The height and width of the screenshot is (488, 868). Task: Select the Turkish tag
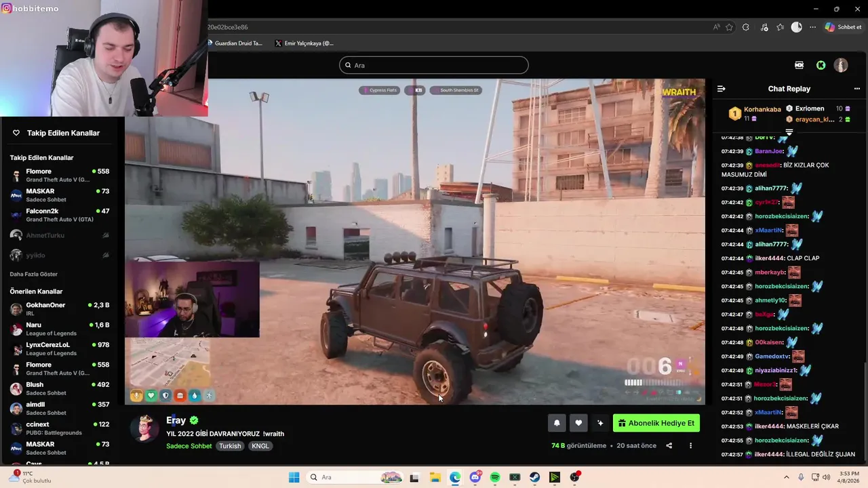pyautogui.click(x=230, y=446)
